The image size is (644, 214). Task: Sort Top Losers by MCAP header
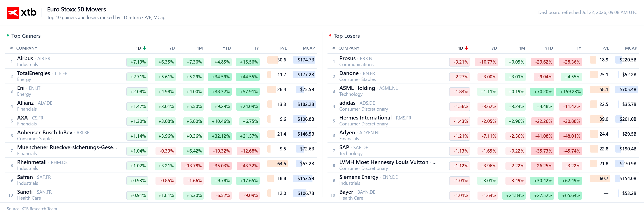(x=631, y=48)
